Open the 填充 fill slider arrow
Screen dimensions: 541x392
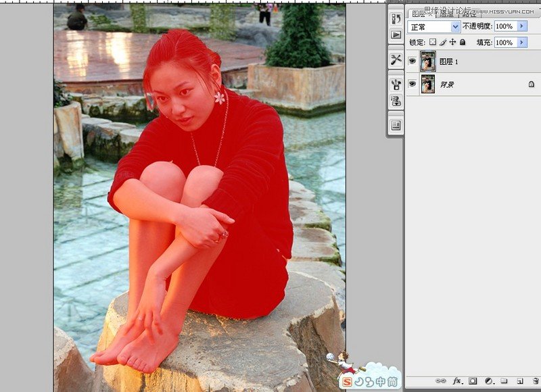(x=522, y=42)
